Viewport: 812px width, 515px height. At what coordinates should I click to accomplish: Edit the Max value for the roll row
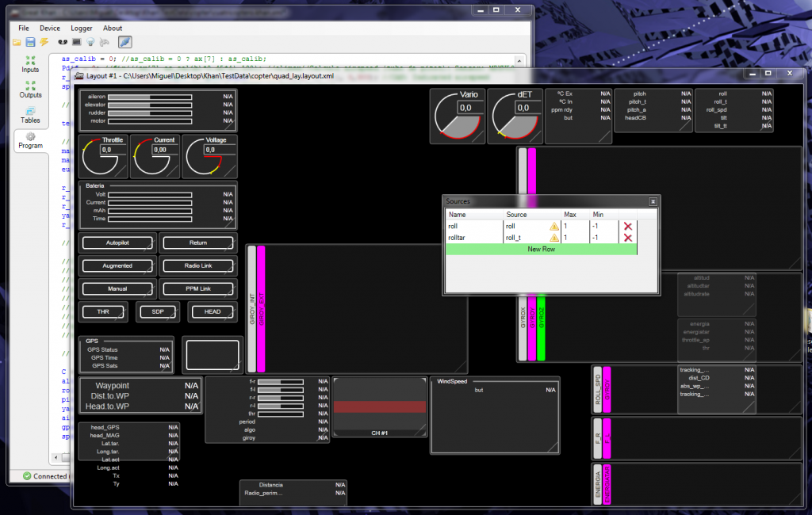[575, 227]
